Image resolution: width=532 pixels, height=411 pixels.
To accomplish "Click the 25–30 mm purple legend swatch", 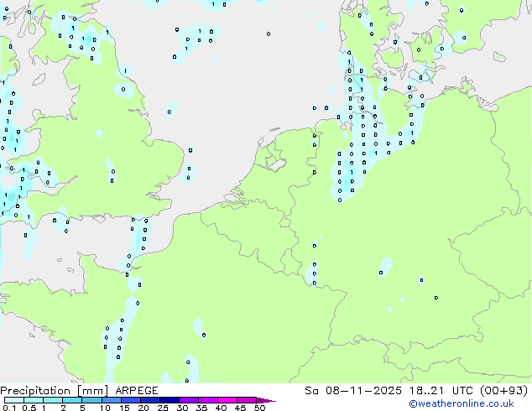I will click(169, 400).
